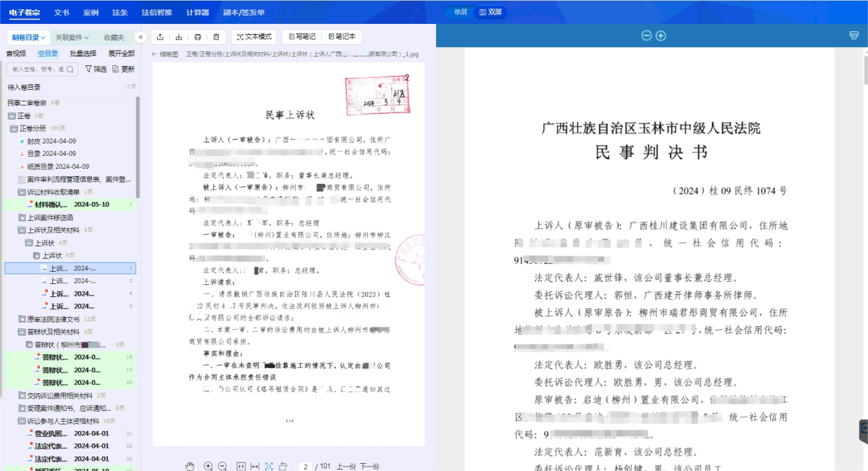Click the upload/export icon in document toolbar
Image resolution: width=868 pixels, height=471 pixels.
(159, 37)
